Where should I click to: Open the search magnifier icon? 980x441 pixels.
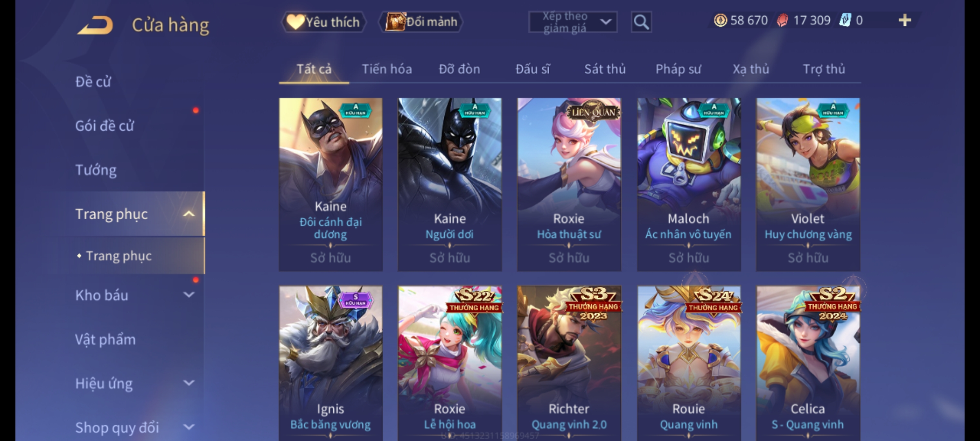point(641,22)
